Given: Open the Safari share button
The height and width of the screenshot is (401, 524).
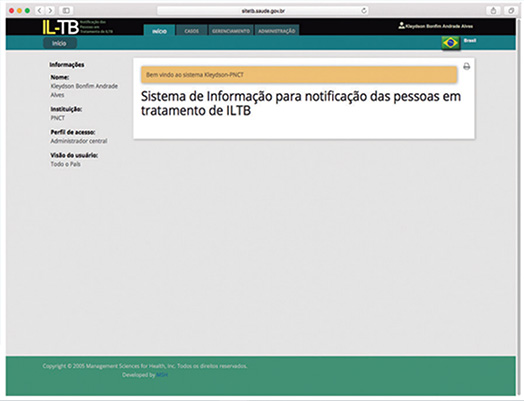Looking at the screenshot, I should tap(493, 11).
